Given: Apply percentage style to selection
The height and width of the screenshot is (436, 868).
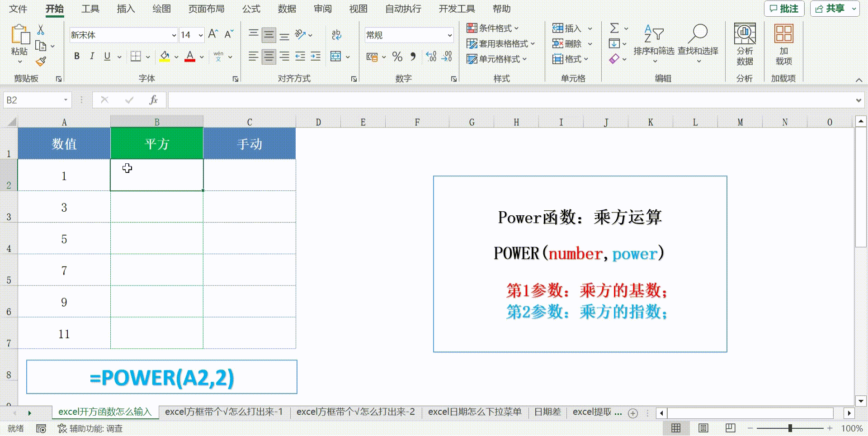Looking at the screenshot, I should pos(397,57).
